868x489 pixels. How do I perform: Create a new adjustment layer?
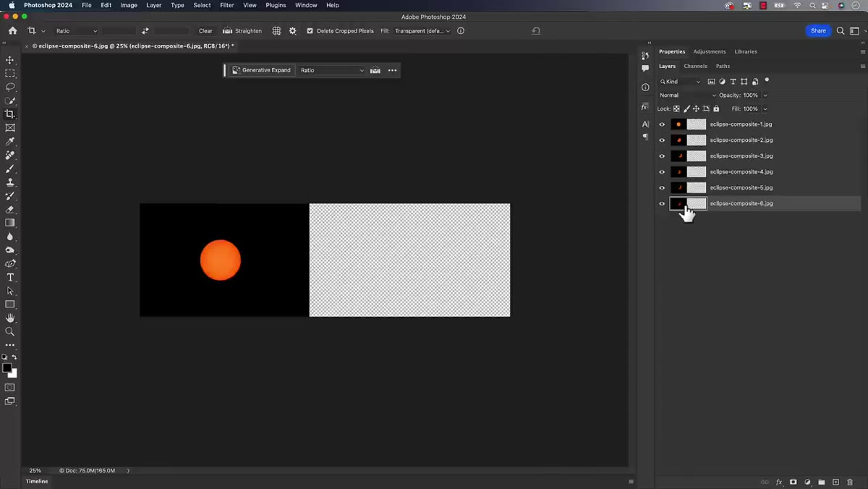pos(807,482)
